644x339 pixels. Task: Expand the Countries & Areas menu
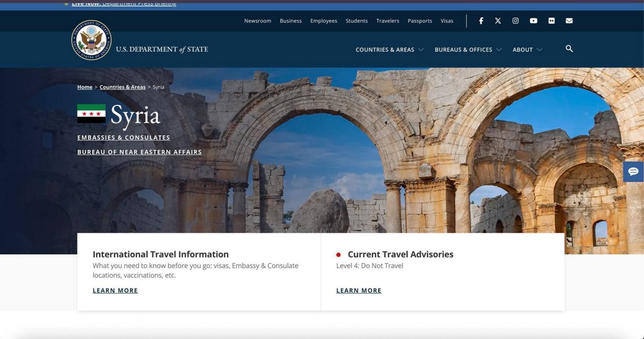pyautogui.click(x=389, y=49)
